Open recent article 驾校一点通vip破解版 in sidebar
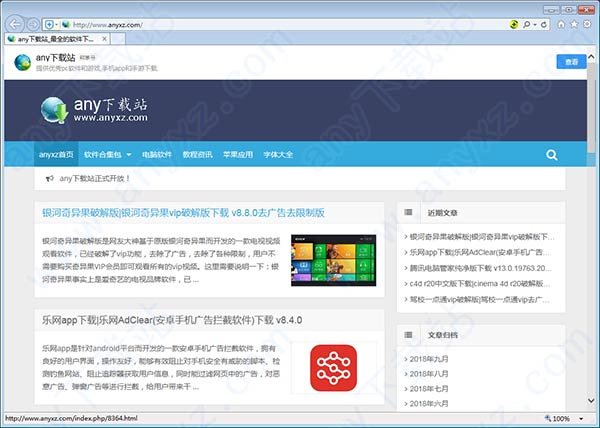The width and height of the screenshot is (600, 428). 479,299
